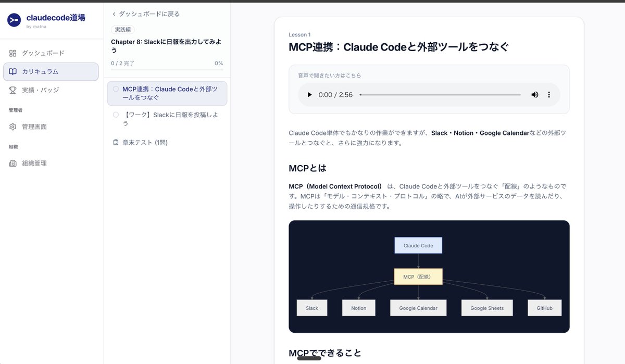Click the 組織管理 building icon
Image resolution: width=625 pixels, height=364 pixels.
pos(13,163)
